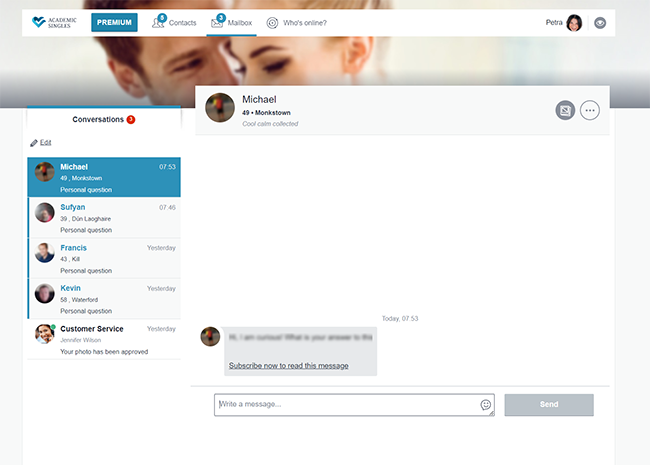Click 'Your photo has been approved' text

click(104, 352)
